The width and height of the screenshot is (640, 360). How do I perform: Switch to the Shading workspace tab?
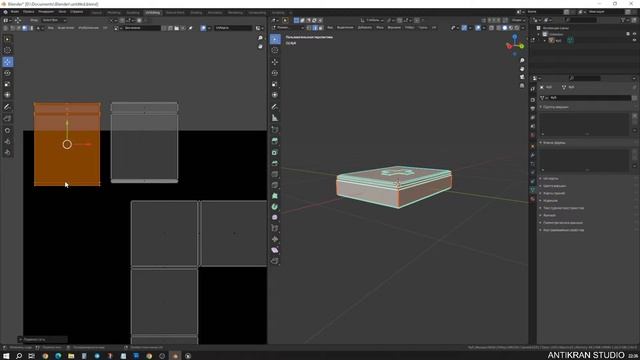click(x=196, y=13)
